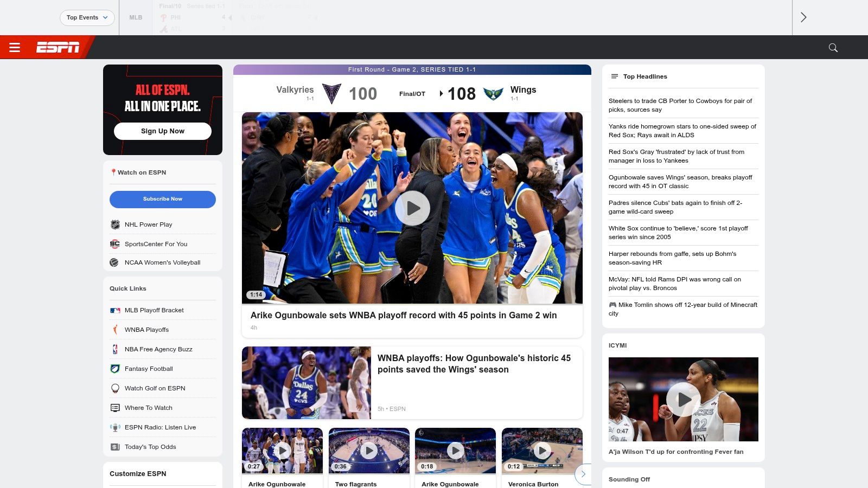
Task: Click the Where To Watch icon
Action: click(115, 408)
